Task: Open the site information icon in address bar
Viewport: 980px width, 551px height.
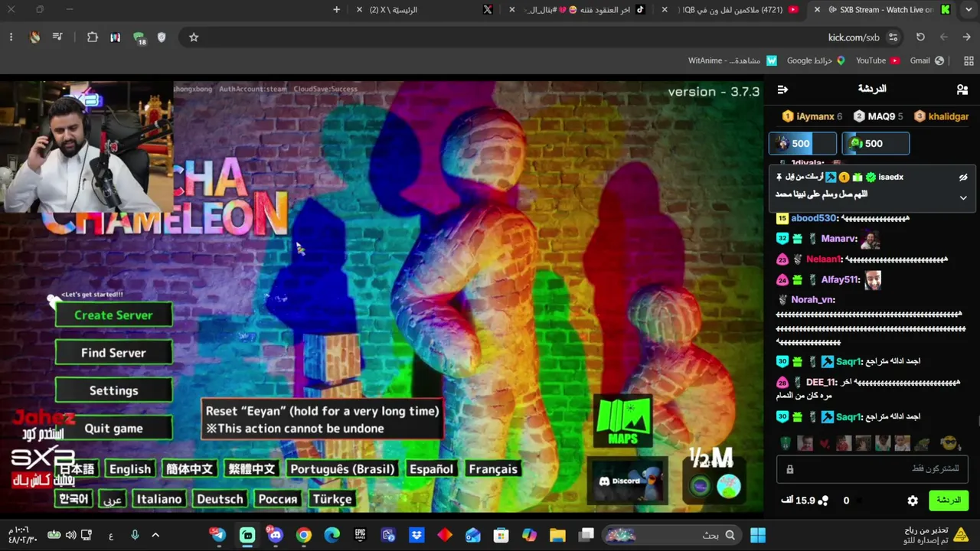Action: pyautogui.click(x=893, y=37)
